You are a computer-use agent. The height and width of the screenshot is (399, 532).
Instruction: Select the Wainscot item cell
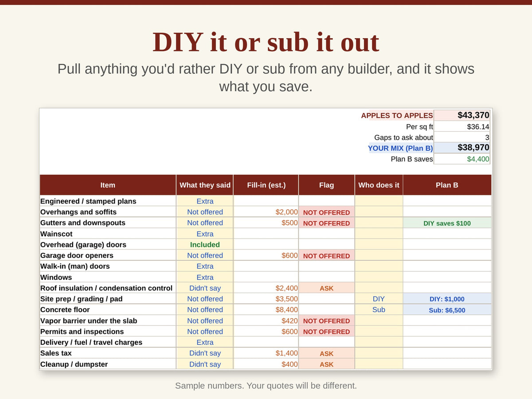[108, 234]
